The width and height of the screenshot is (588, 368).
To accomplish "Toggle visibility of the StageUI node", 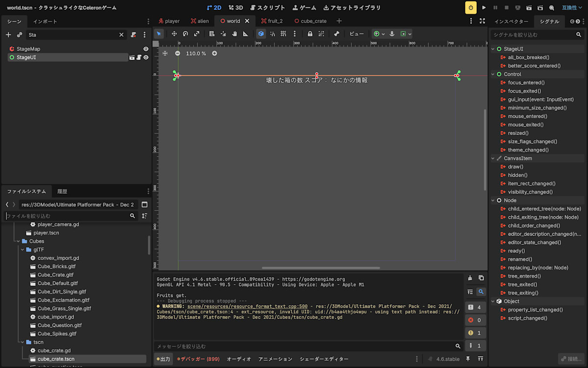I will pos(146,57).
